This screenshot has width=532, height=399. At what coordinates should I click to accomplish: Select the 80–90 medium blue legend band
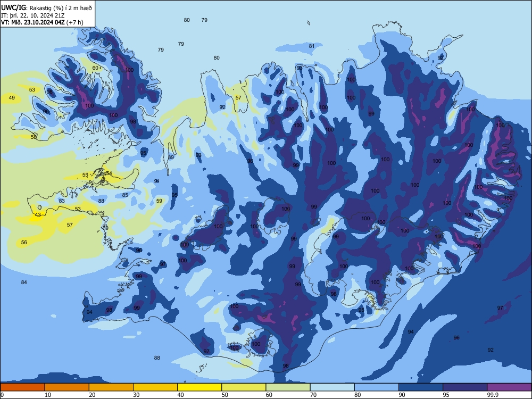pos(377,387)
